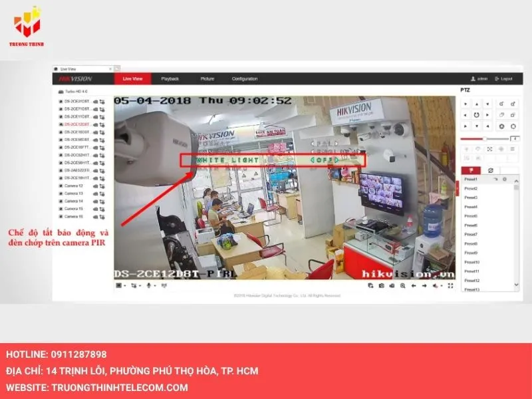Toggle live view for DS-2CE12D8T camera
Image resolution: width=532 pixels, height=399 pixels.
[x=96, y=124]
